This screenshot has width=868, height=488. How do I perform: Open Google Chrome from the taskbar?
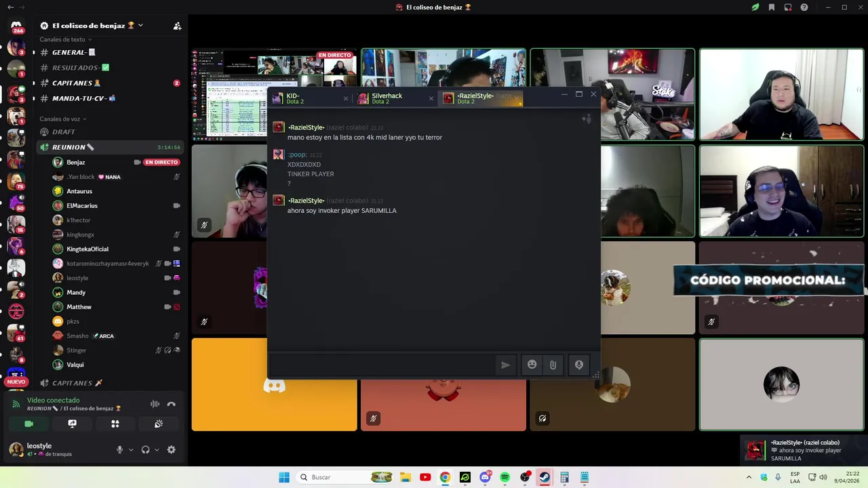tap(445, 477)
